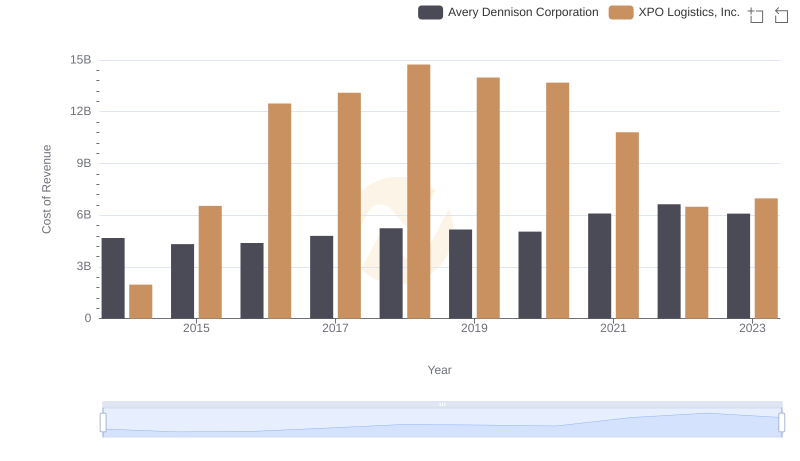This screenshot has height=461, width=800.
Task: Click the 2021 x-axis label
Action: (x=613, y=328)
